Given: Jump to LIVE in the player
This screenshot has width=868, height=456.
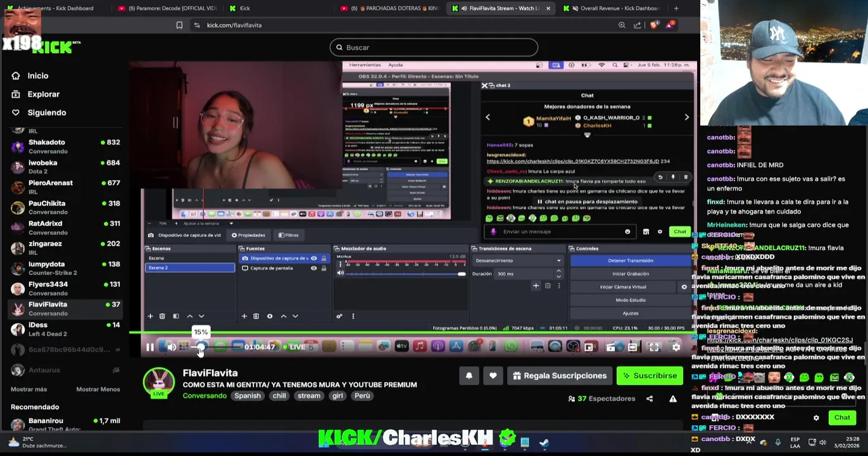Looking at the screenshot, I should tap(294, 347).
